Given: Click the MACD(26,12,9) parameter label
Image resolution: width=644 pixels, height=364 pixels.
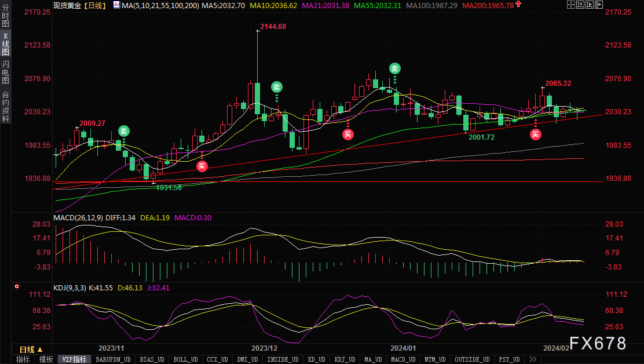Looking at the screenshot, I should coord(78,218).
